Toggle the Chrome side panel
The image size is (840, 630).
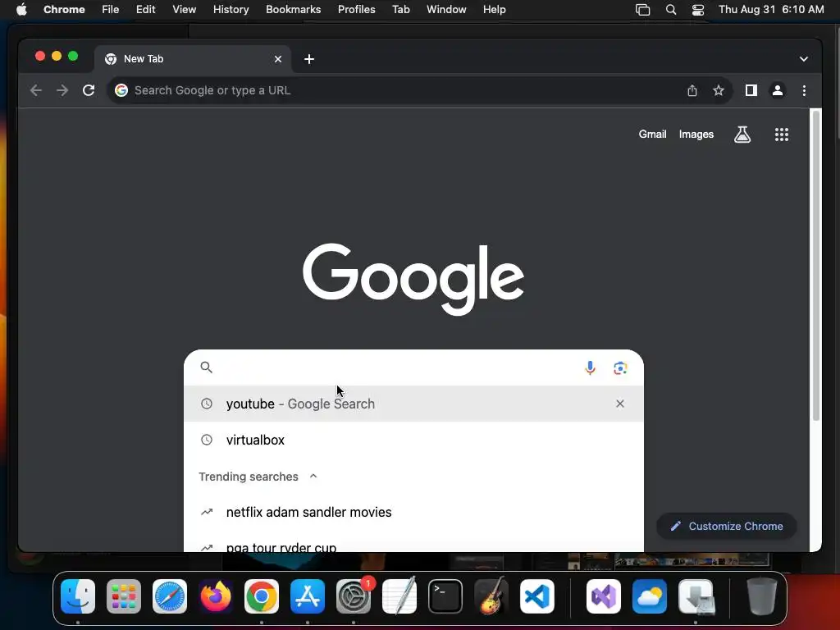click(x=751, y=90)
